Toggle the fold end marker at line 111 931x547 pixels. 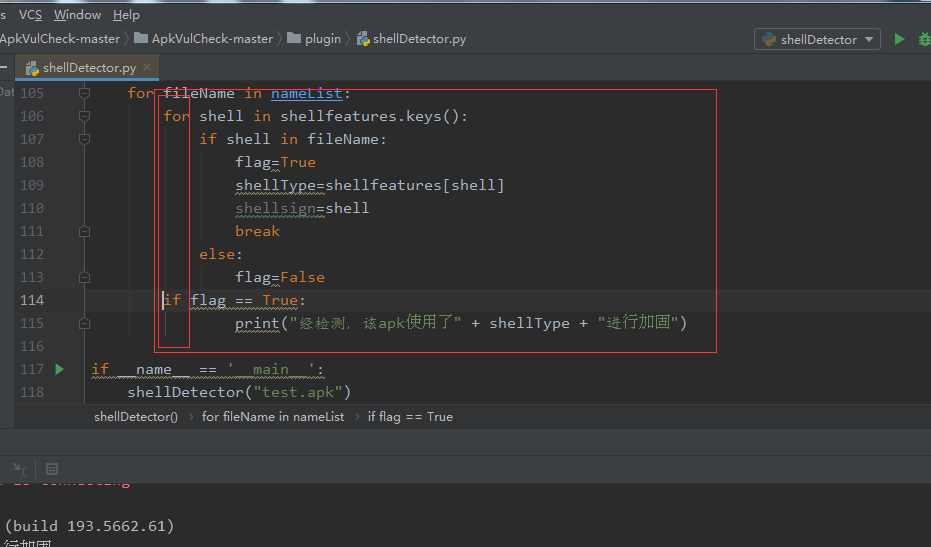pos(84,231)
